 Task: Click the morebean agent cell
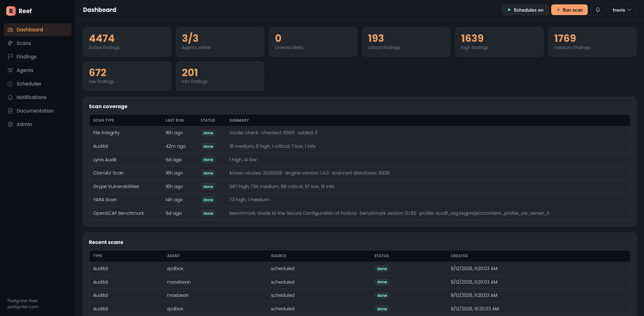click(179, 282)
